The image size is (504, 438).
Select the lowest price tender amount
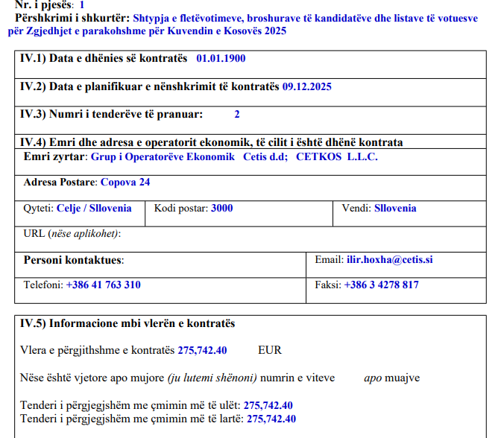click(268, 405)
